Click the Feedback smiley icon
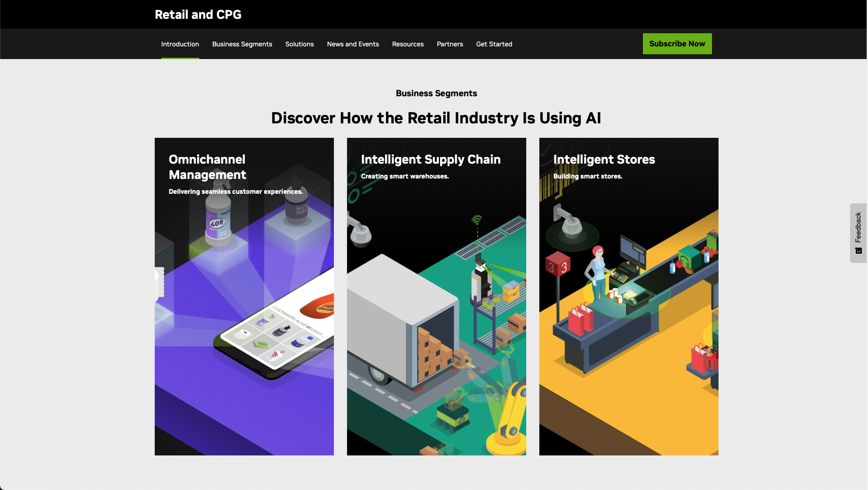This screenshot has width=868, height=490. coord(858,251)
